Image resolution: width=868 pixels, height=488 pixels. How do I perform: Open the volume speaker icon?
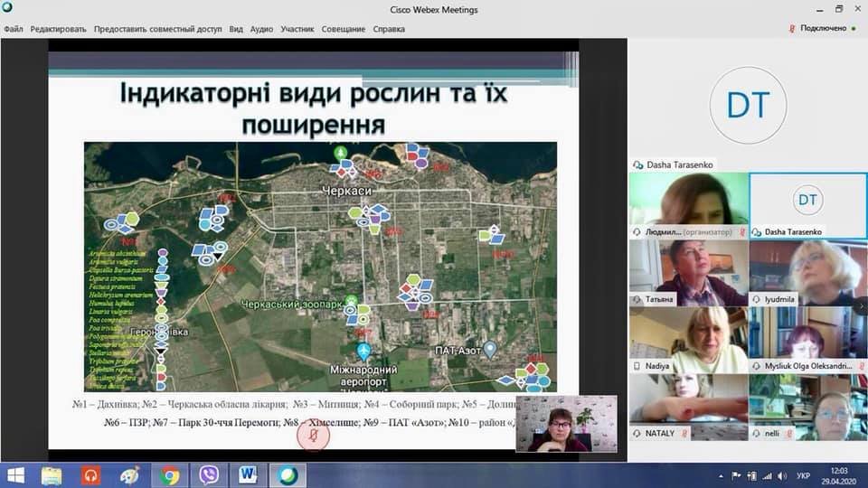(782, 476)
